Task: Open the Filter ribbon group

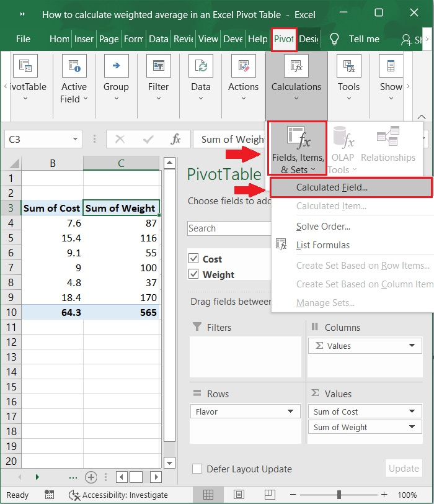Action: (159, 79)
